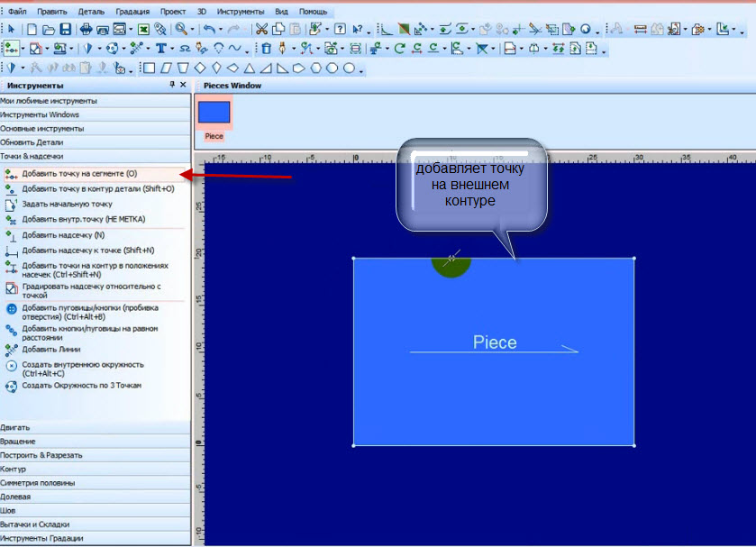Cut selection using the scissors icon
Screen dimensions: 756x547
pos(261,30)
